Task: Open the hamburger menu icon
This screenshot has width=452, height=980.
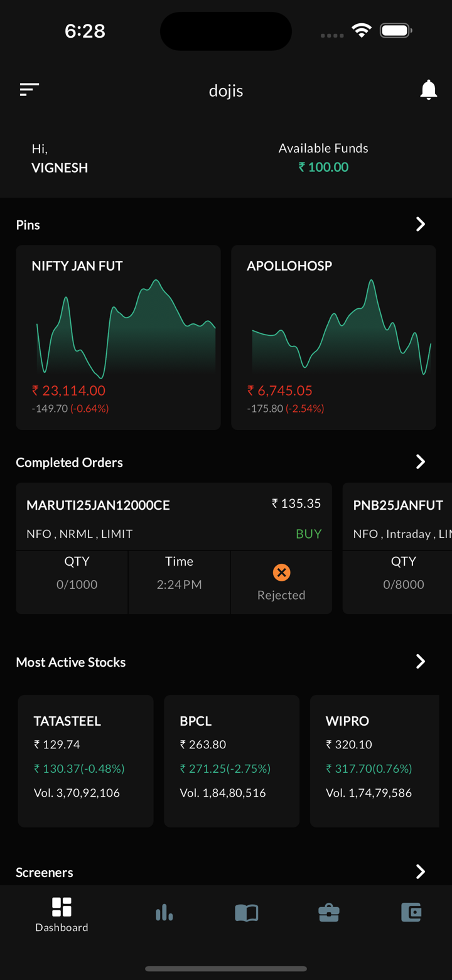Action: pos(30,90)
